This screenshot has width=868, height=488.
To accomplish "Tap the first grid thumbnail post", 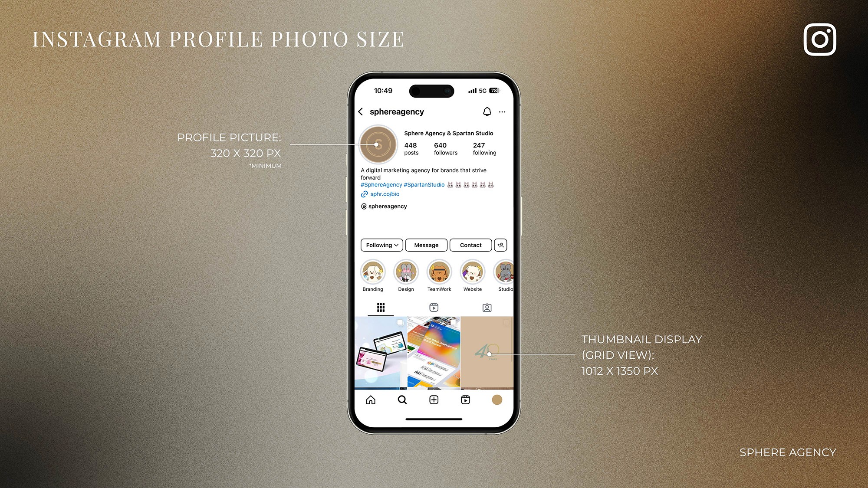I will (x=381, y=351).
